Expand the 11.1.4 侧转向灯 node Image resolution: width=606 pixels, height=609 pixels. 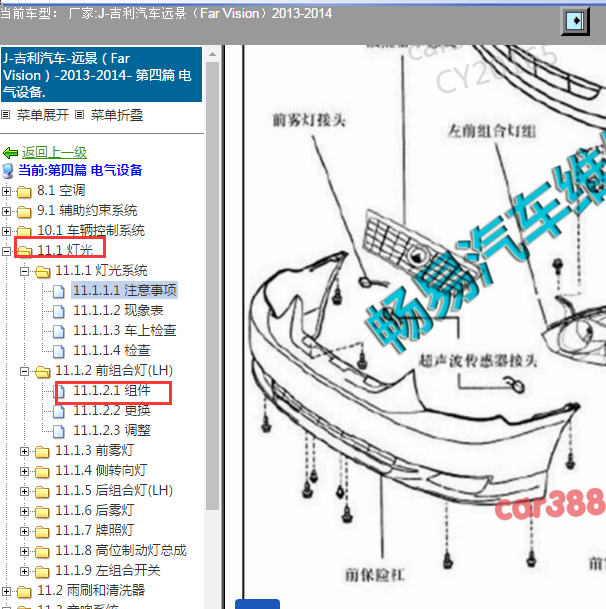24,471
